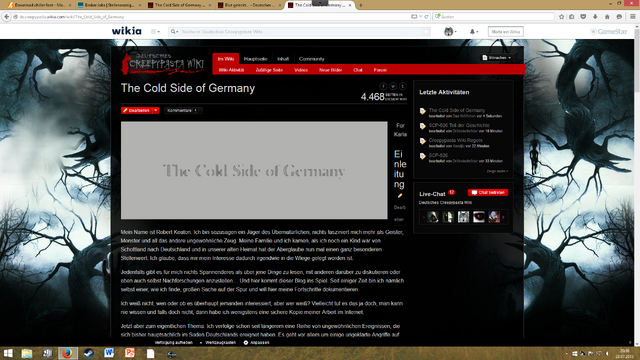Expand the Wikia hubs menu dropdown
This screenshot has width=640, height=360.
155,31
